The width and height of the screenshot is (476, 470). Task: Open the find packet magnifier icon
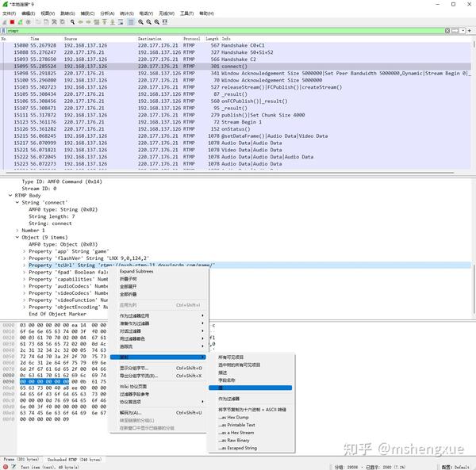click(72, 22)
